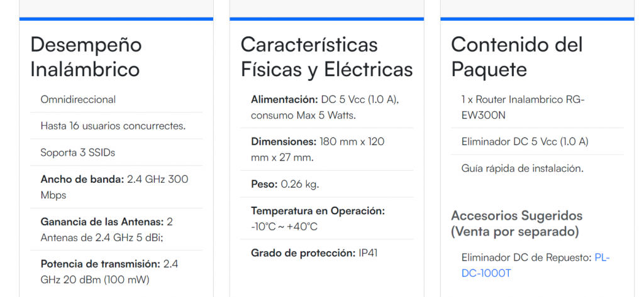The width and height of the screenshot is (644, 297).
Task: Click the Dimensiones specification label
Action: click(x=284, y=141)
